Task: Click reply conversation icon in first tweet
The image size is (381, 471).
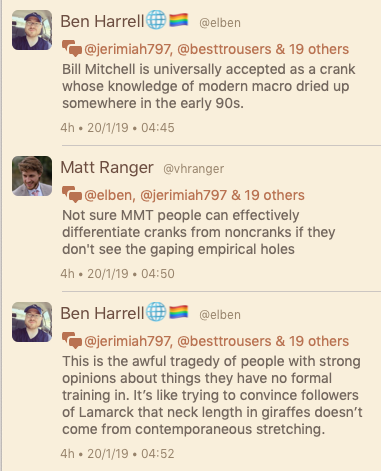Action: [72, 49]
